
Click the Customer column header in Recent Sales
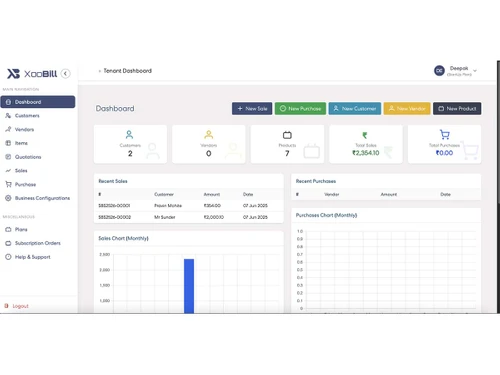[x=164, y=194]
